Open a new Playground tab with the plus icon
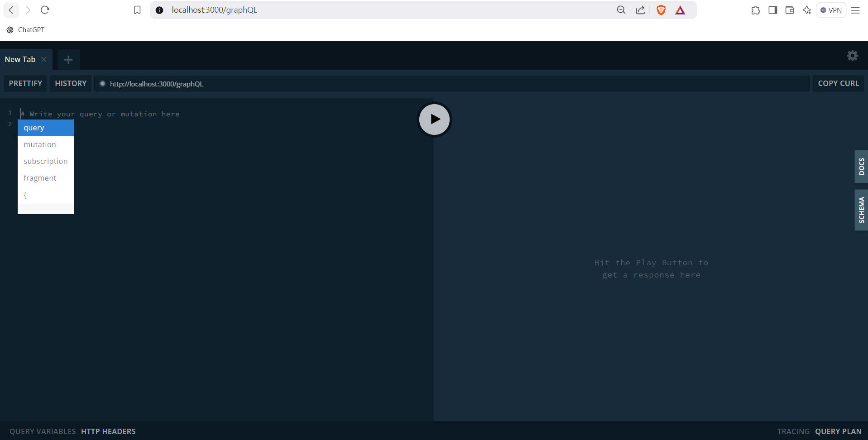The image size is (868, 440). point(68,59)
